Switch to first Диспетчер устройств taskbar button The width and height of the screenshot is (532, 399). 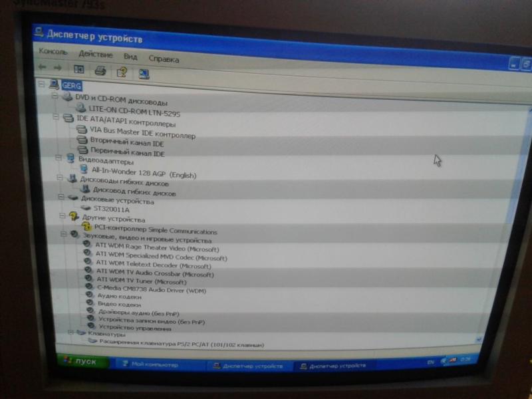pyautogui.click(x=249, y=366)
